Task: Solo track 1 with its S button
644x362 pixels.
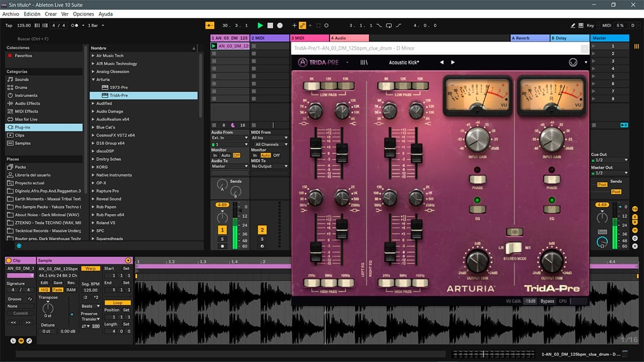Action: tap(222, 239)
